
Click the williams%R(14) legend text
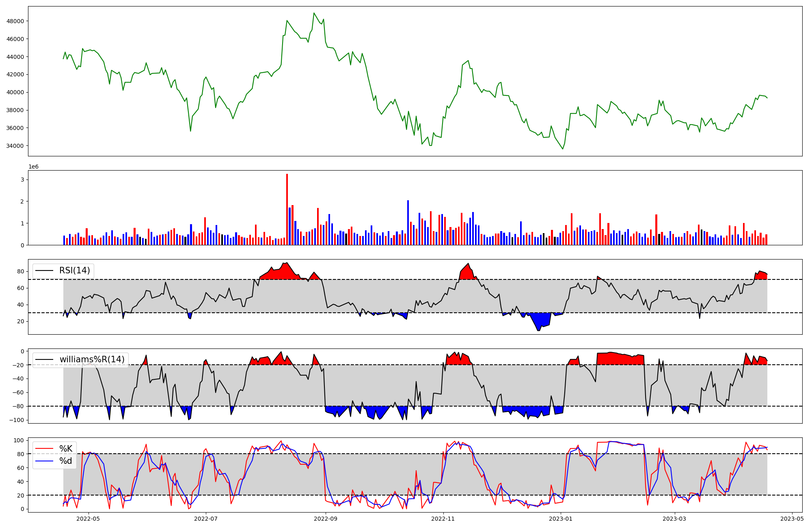92,359
